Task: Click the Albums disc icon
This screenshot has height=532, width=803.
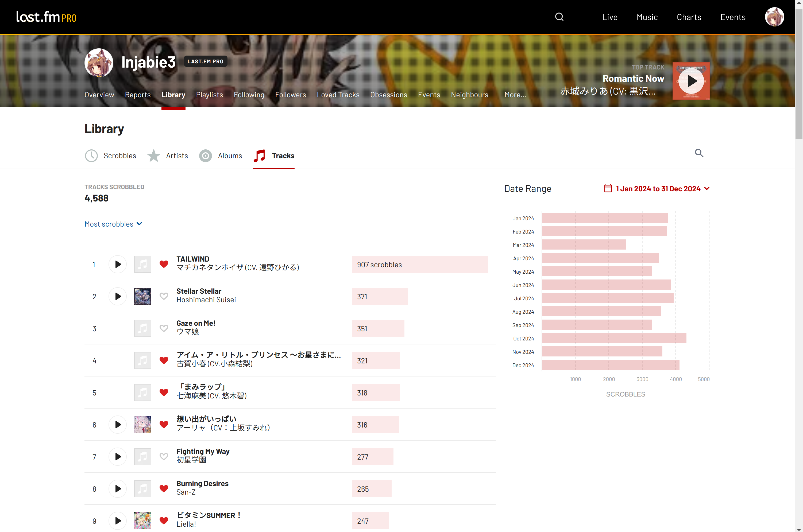Action: coord(205,156)
